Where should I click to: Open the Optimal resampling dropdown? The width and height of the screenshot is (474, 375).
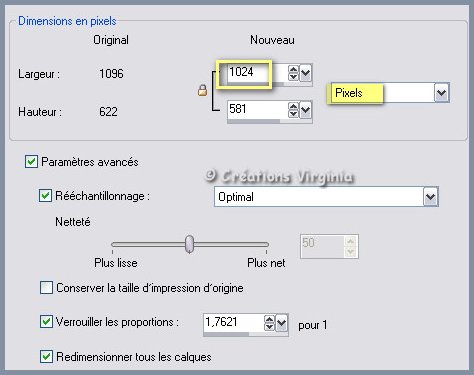[x=430, y=197]
